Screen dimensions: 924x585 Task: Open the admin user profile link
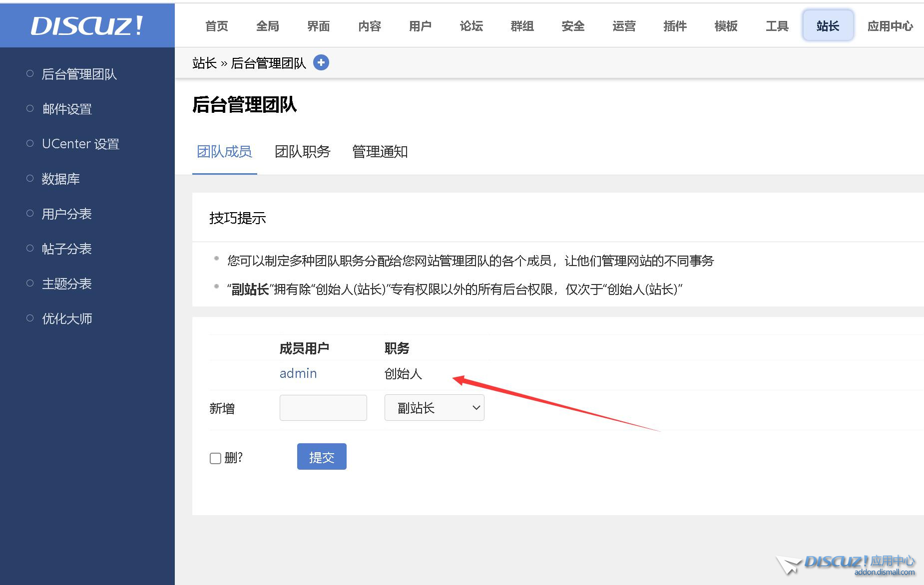[x=298, y=373]
